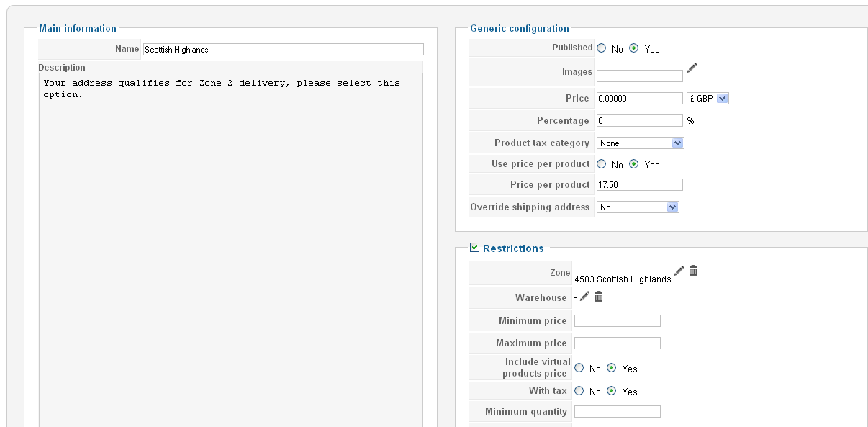Toggle the Restrictions checkbox
The height and width of the screenshot is (427, 868).
474,248
